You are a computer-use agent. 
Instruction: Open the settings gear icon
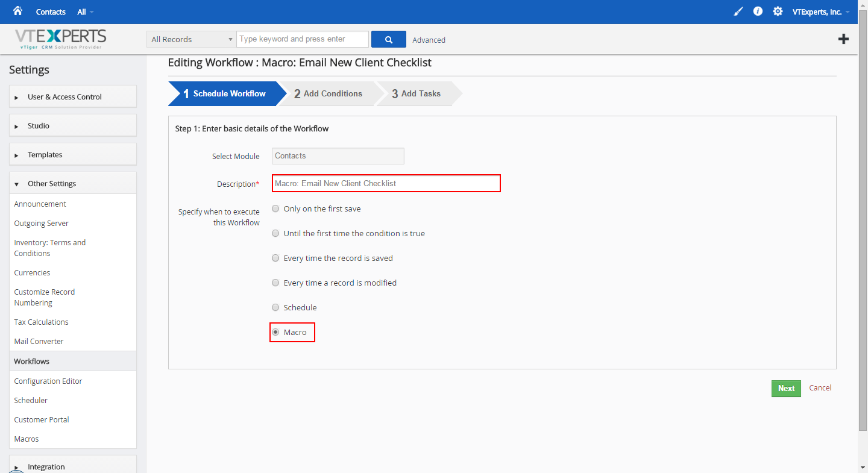778,11
